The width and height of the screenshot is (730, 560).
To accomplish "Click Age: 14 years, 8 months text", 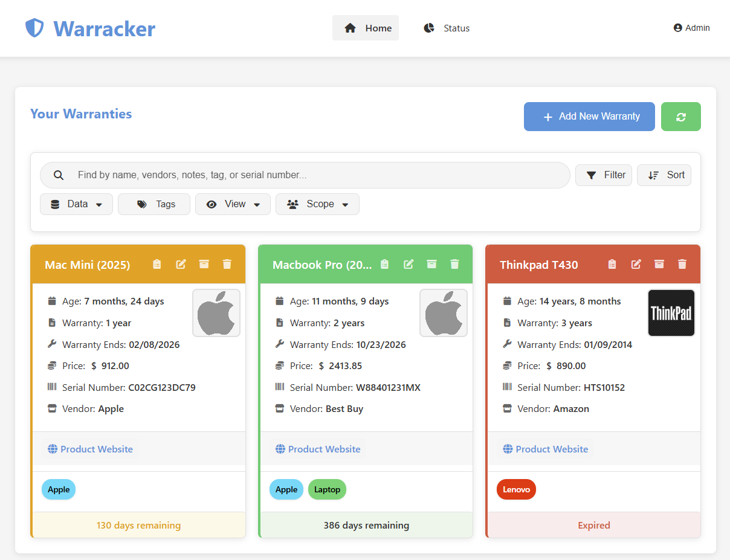I will click(x=569, y=301).
